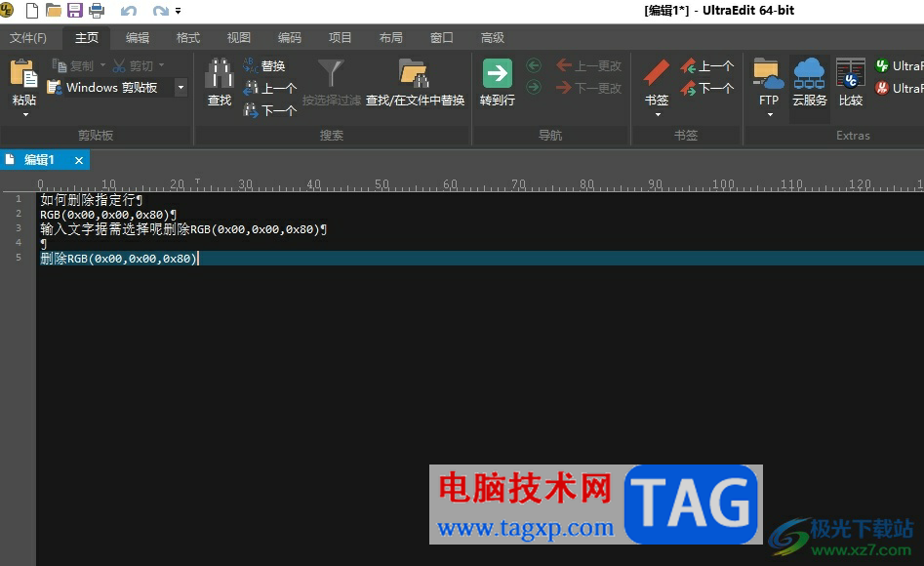Close the 编辑1 document tab
924x566 pixels.
[x=78, y=160]
